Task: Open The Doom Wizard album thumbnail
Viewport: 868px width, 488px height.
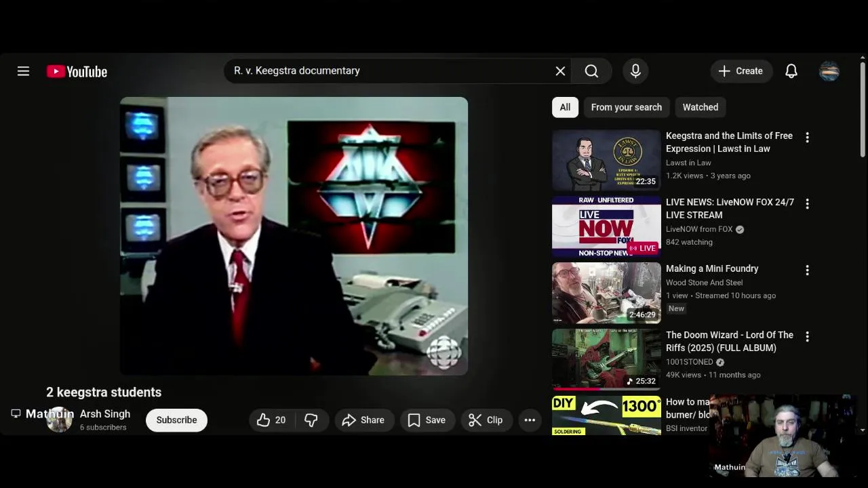Action: tap(606, 359)
